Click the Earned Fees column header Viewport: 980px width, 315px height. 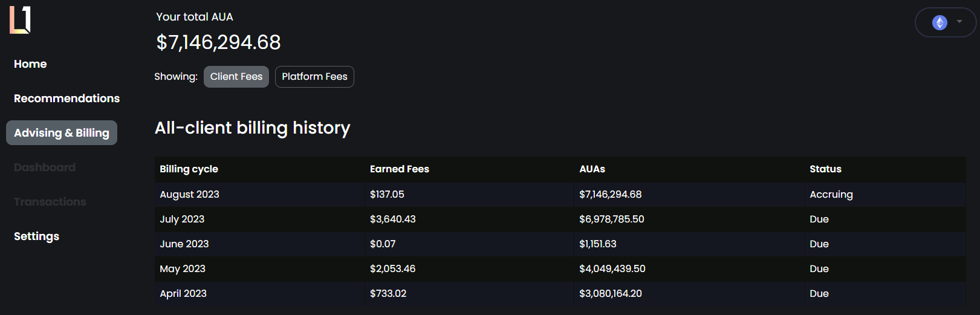coord(399,169)
